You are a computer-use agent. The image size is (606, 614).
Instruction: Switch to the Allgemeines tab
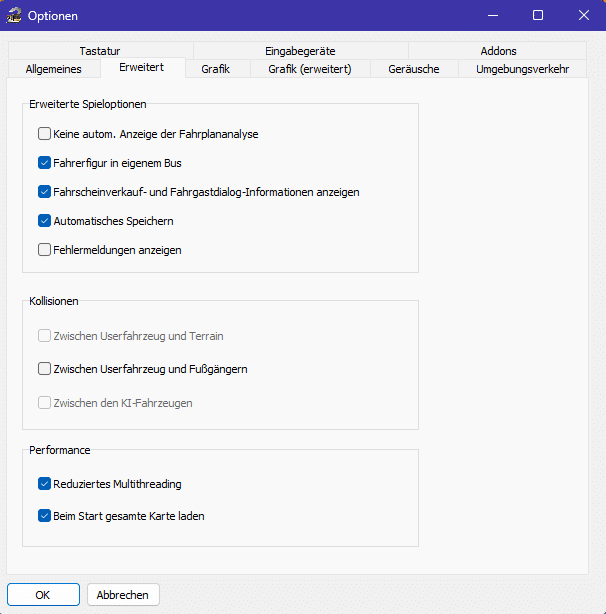click(x=53, y=69)
